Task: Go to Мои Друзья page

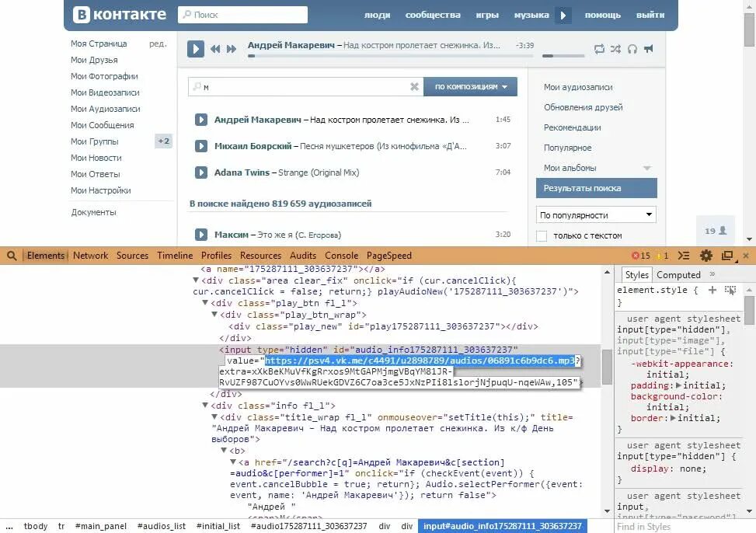Action: pos(94,60)
